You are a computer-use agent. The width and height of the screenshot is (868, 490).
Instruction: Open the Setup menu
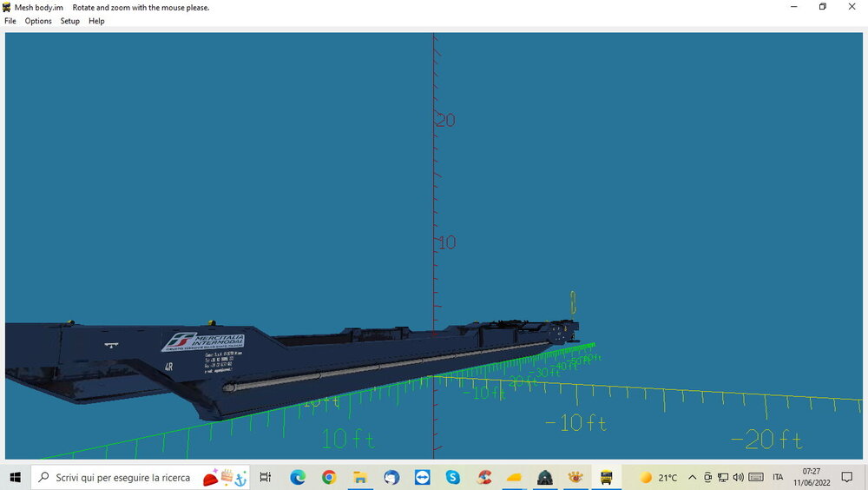[69, 21]
